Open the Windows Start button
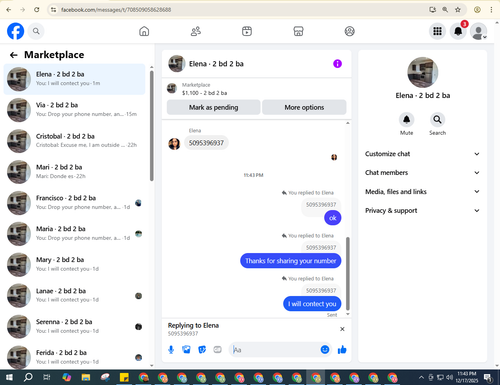Viewport: 500px width, 385px height. pyautogui.click(x=9, y=377)
